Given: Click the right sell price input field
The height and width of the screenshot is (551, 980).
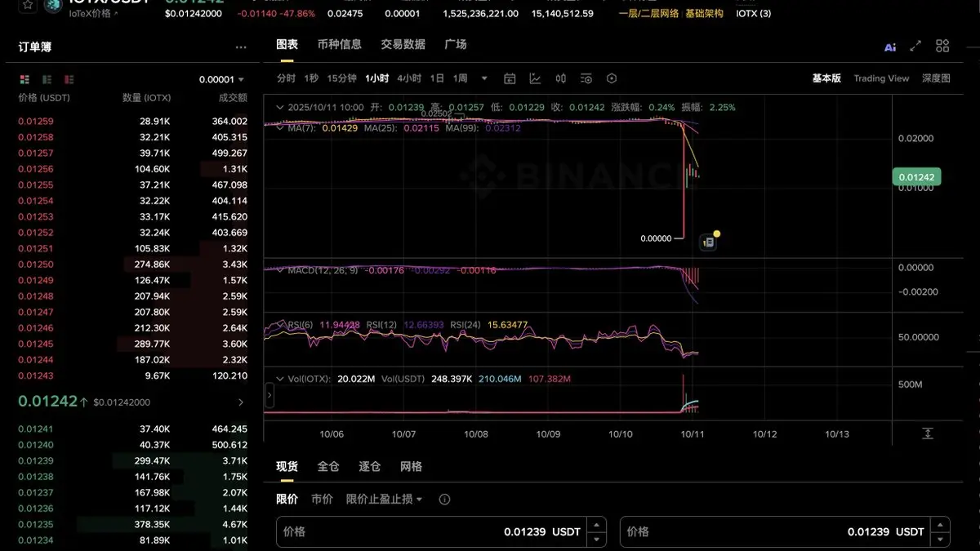Looking at the screenshot, I should click(785, 531).
